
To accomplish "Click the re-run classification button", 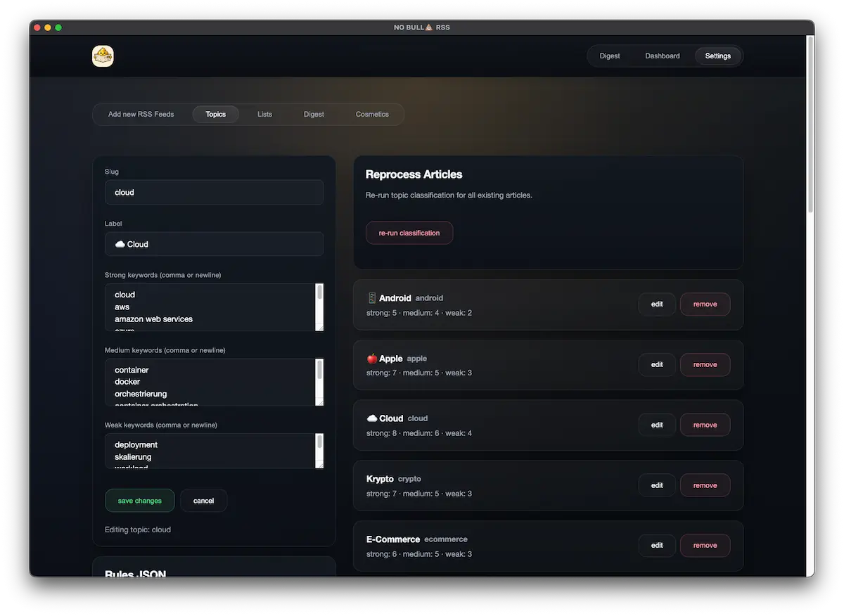I will coord(409,232).
